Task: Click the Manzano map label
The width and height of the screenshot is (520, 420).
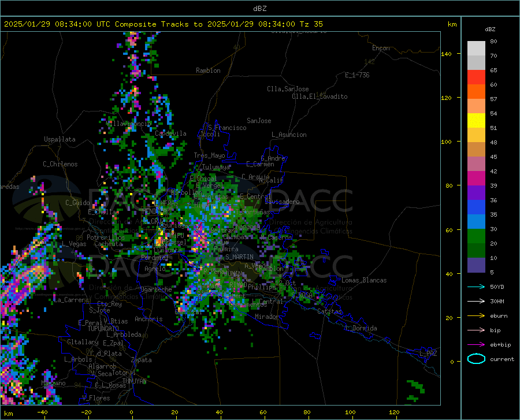Action: coord(53,383)
